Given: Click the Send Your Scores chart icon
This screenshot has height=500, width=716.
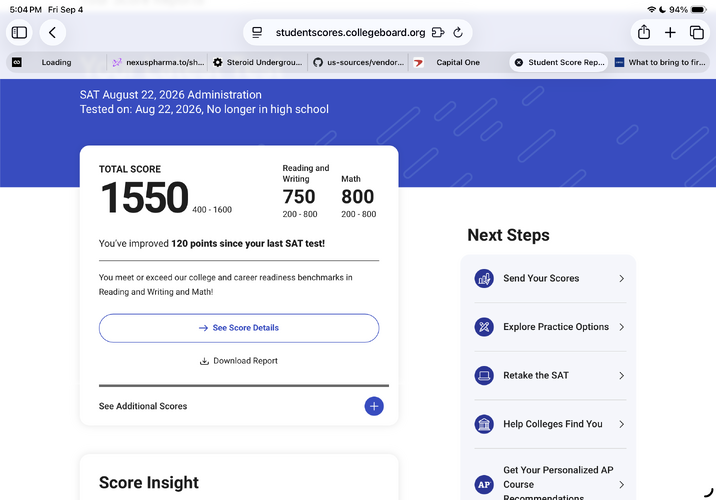Looking at the screenshot, I should point(484,279).
